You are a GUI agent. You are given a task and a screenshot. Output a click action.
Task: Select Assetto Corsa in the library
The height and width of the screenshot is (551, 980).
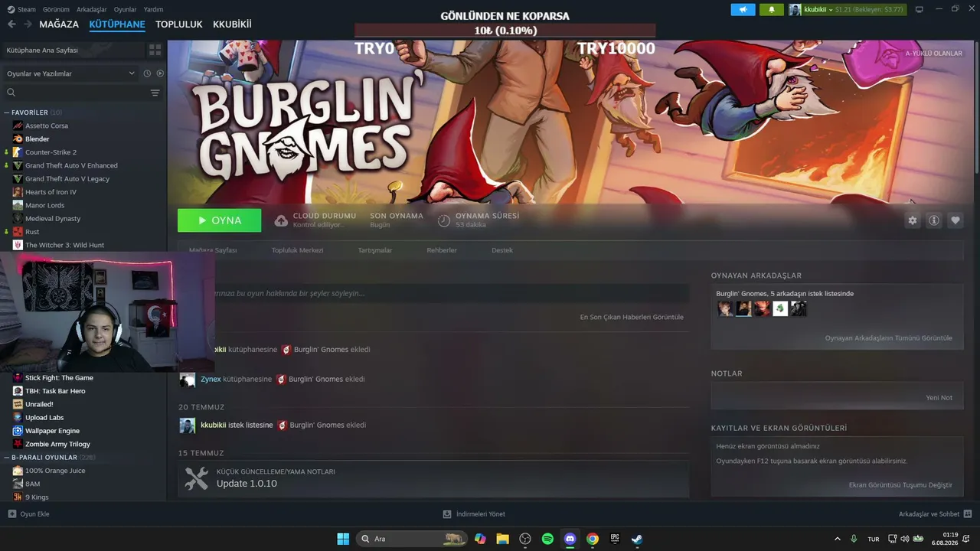[x=47, y=126]
